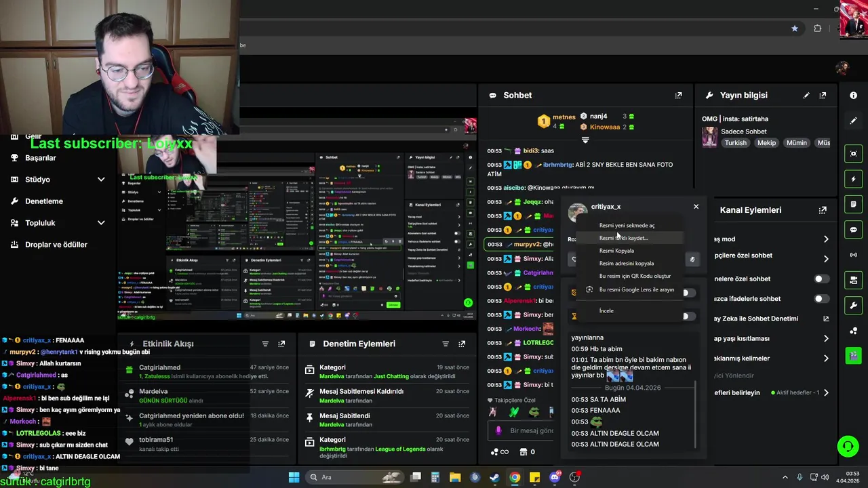868x488 pixels.
Task: Select 'Resmi yeni sekmede aç' menu entry
Action: (627, 226)
